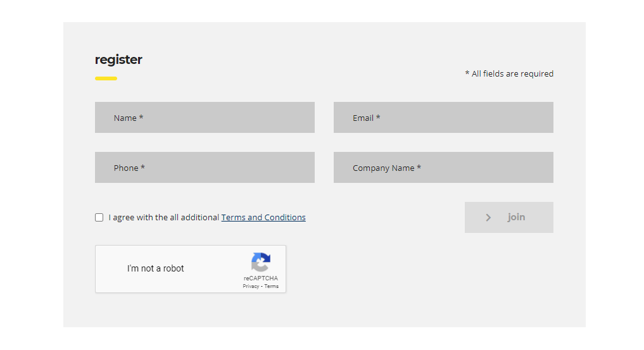Click the "I agree with the all additional" text

(164, 218)
